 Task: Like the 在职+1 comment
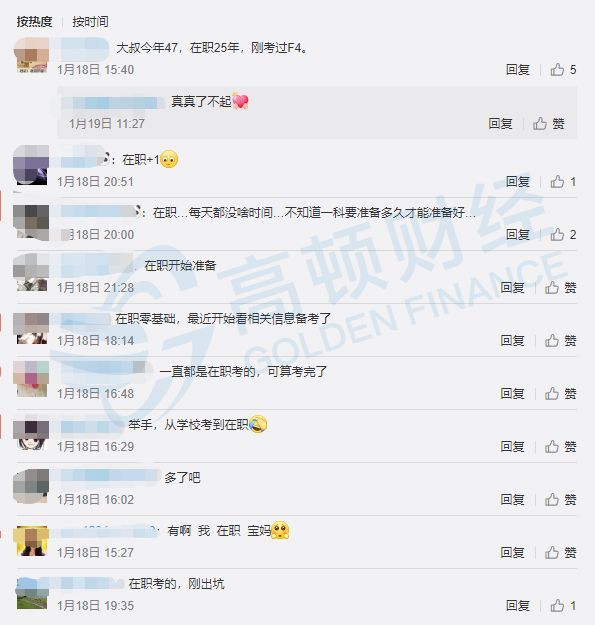pos(563,182)
